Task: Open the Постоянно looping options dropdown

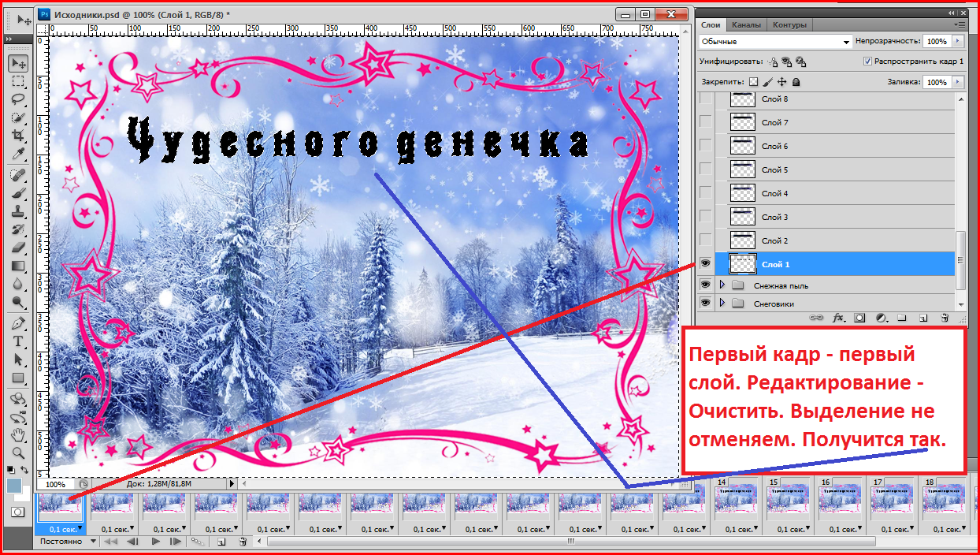Action: pos(67,542)
